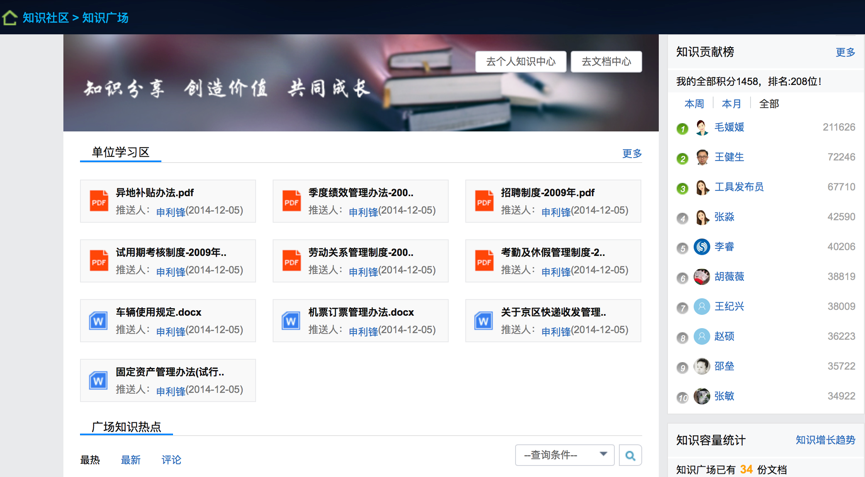This screenshot has width=865, height=477.
Task: Open 更多 link in 单位学习区
Action: click(632, 154)
